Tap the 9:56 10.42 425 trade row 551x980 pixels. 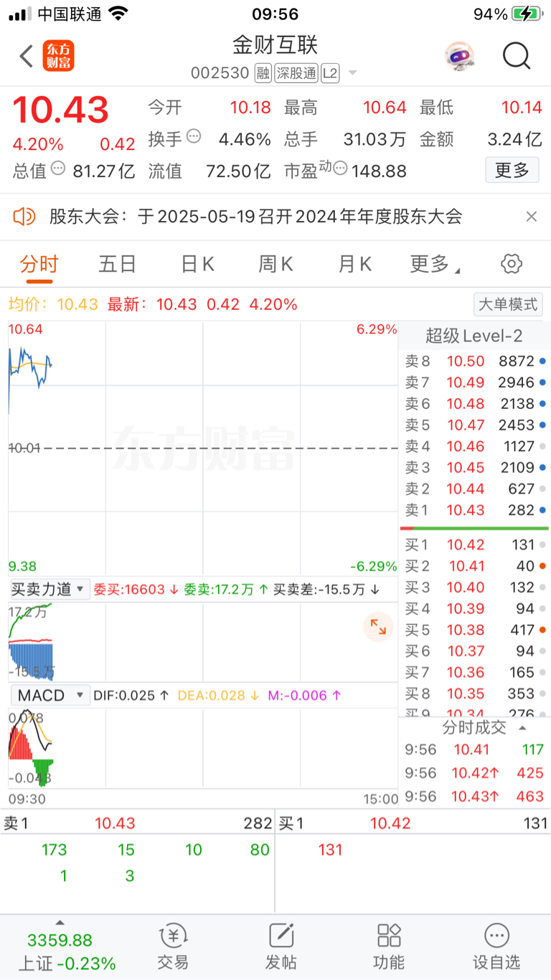tap(474, 773)
